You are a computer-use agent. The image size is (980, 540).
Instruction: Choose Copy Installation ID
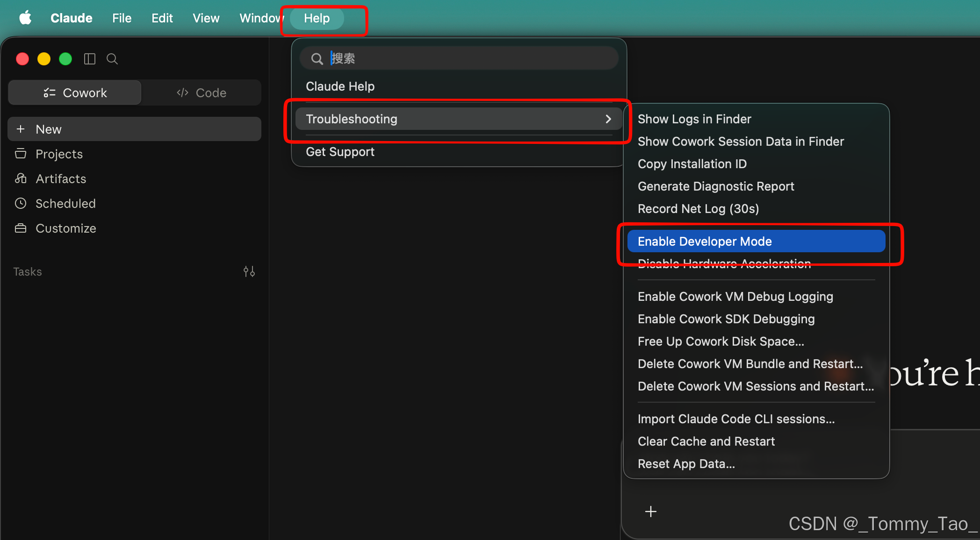point(757,164)
